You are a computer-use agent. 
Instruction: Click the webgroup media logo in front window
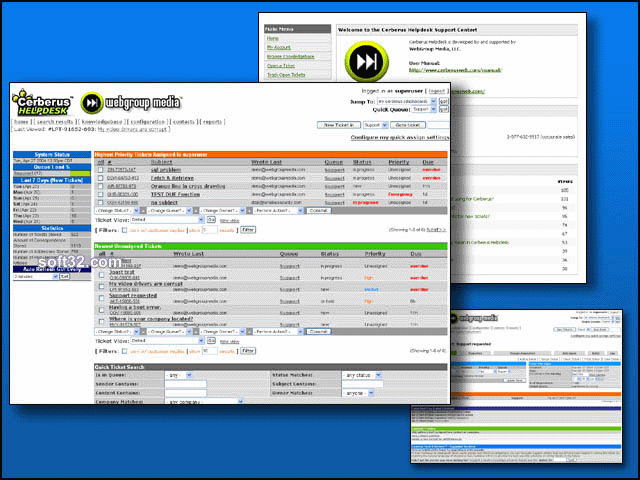coord(131,103)
